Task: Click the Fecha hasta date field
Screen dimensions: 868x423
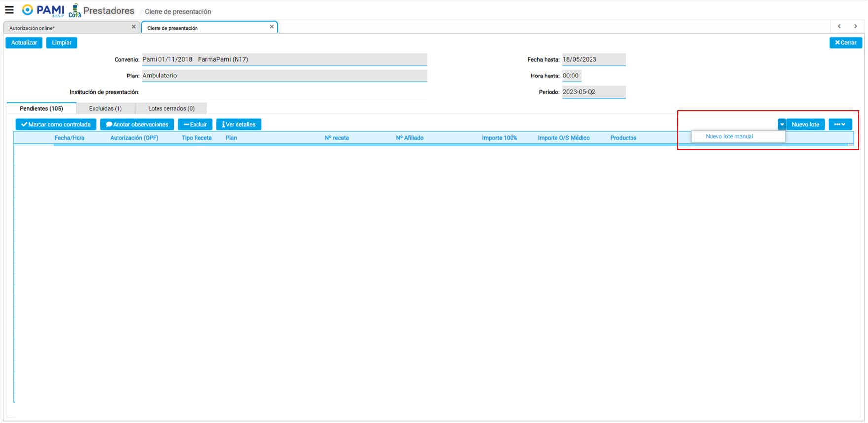Action: click(x=594, y=59)
